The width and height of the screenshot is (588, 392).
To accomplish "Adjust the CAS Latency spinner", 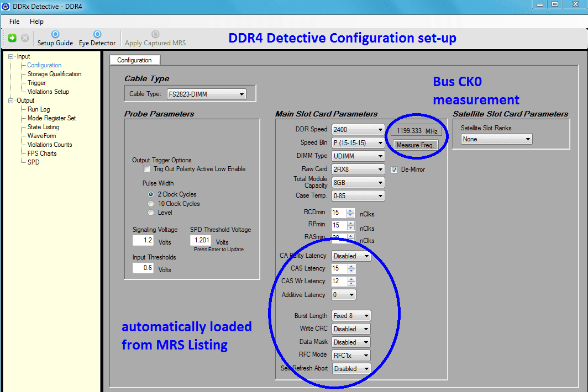I will pos(351,268).
